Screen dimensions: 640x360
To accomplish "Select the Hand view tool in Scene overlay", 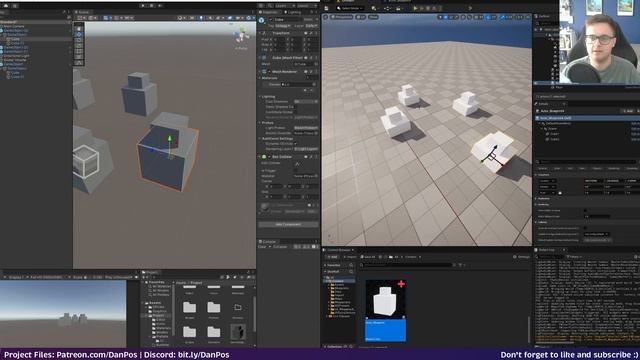I will (79, 29).
